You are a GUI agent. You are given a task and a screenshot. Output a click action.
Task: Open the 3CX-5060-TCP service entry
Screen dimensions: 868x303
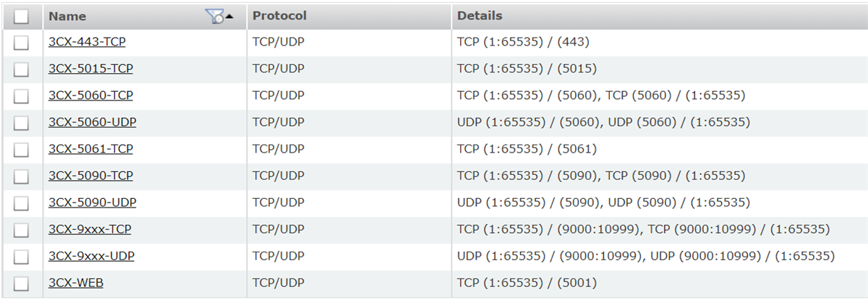[90, 95]
